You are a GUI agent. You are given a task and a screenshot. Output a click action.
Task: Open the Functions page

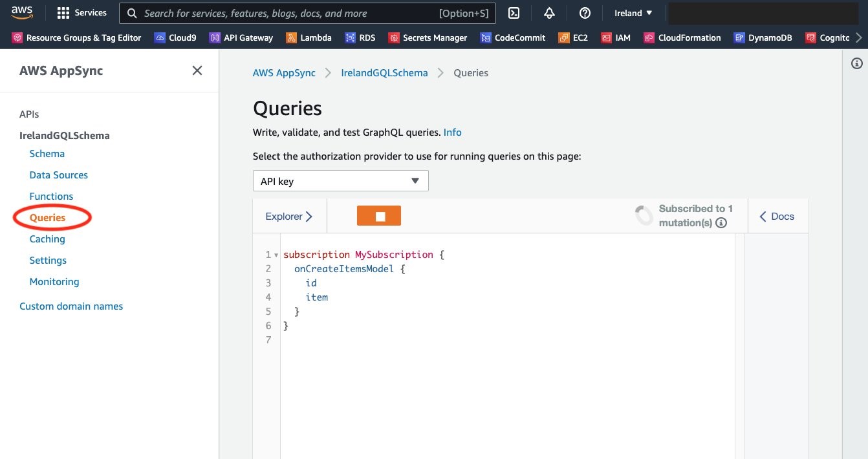click(51, 196)
